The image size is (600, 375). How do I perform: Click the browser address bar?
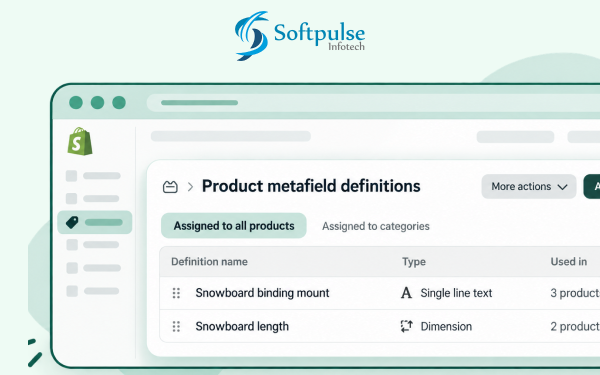pyautogui.click(x=373, y=103)
